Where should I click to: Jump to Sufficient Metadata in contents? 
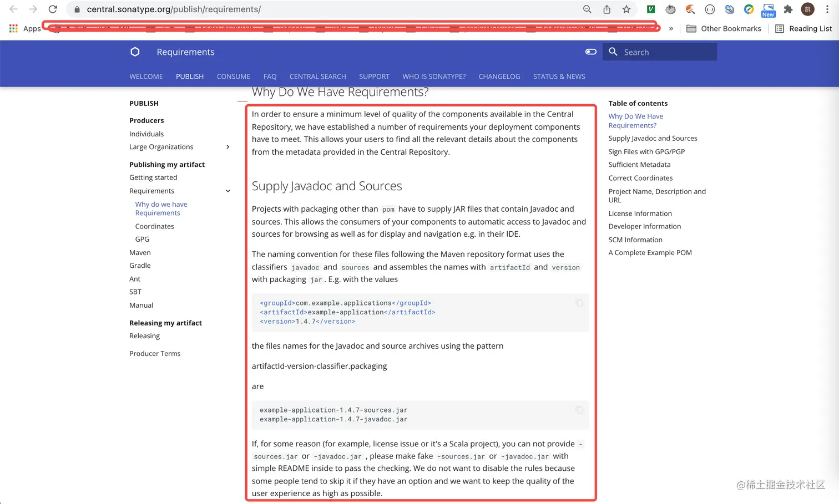pos(639,165)
